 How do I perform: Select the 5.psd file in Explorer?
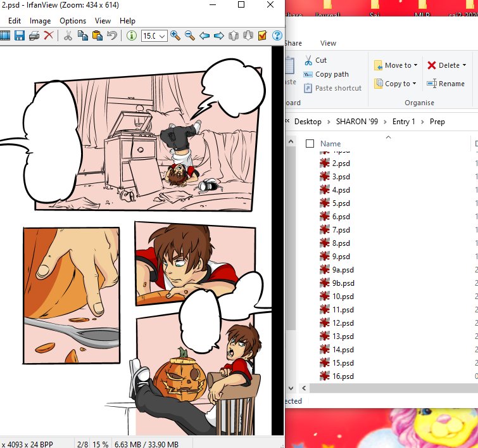pyautogui.click(x=335, y=203)
